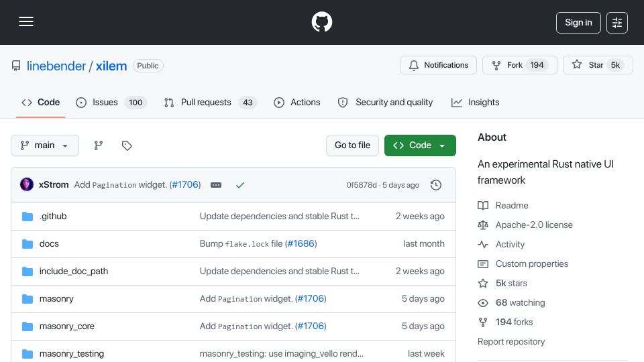Screen dimensions: 644x362
Task: Open commit history clock icon
Action: coord(436,185)
